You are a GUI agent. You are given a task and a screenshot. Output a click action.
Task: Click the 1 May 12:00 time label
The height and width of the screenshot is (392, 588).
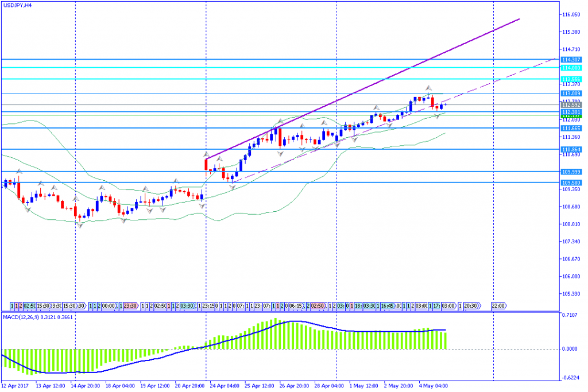click(x=363, y=386)
